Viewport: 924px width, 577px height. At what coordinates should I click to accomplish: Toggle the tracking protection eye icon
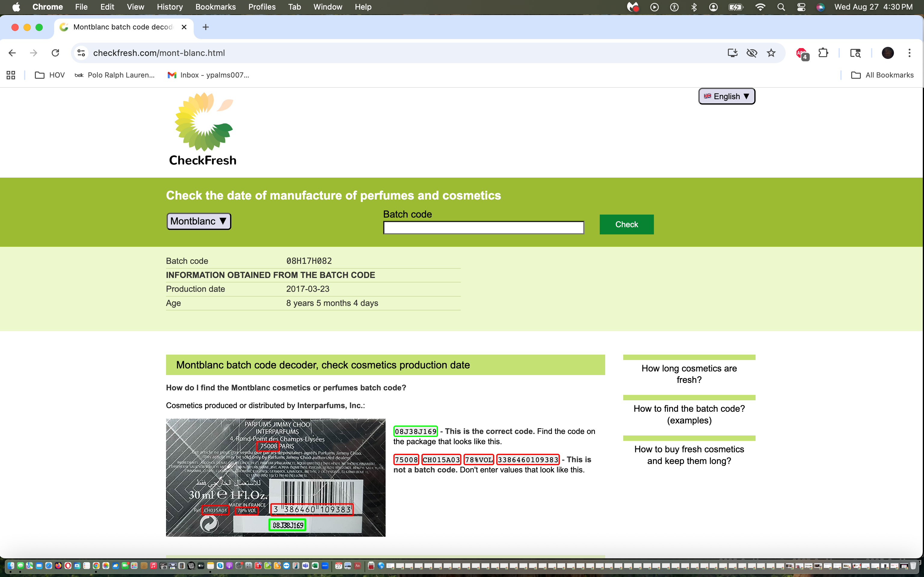[751, 53]
